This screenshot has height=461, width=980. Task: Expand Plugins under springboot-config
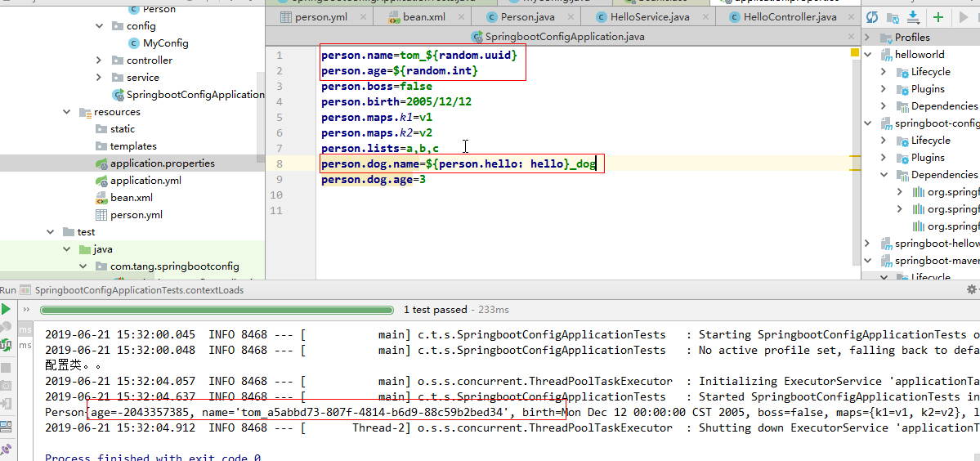[x=883, y=158]
